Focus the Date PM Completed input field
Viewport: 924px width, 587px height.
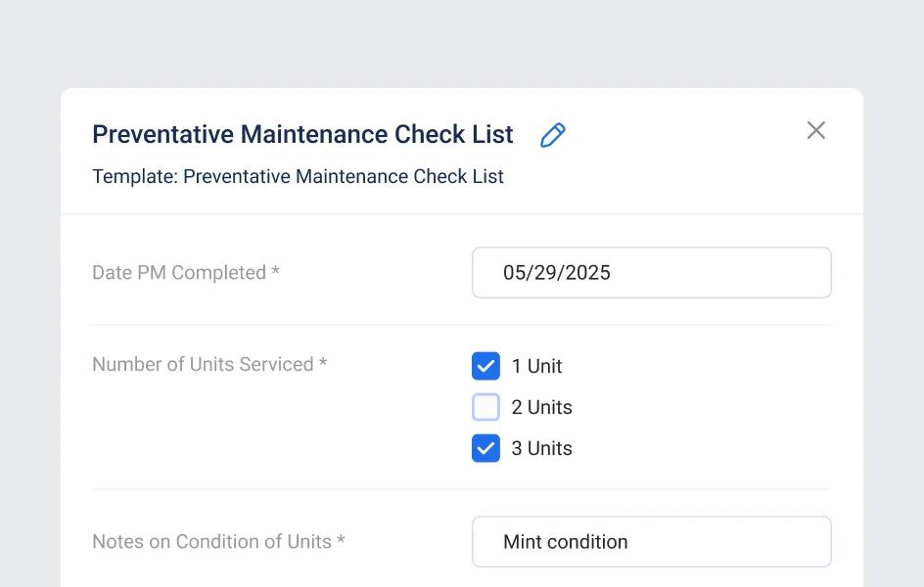[651, 272]
